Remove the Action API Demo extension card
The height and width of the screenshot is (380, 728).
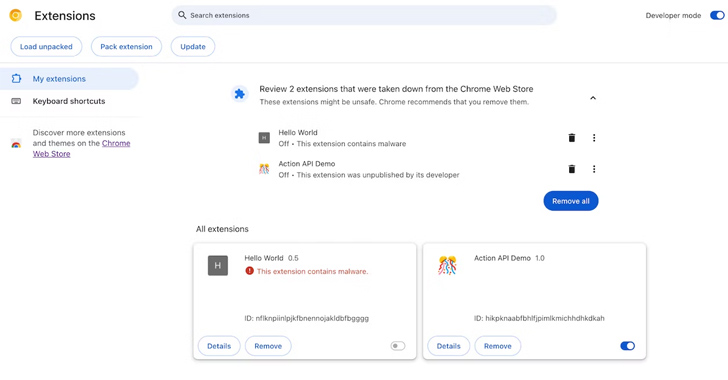coord(498,346)
